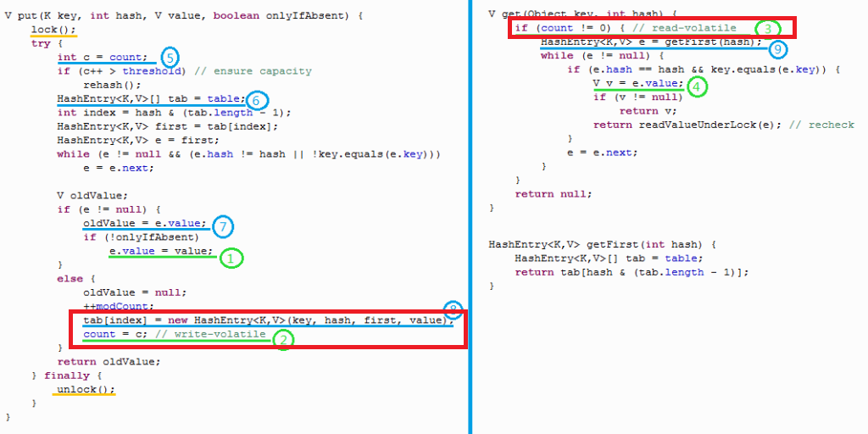Click the blue circled number 5 marker
Viewport: 868px width, 434px height.
[169, 58]
